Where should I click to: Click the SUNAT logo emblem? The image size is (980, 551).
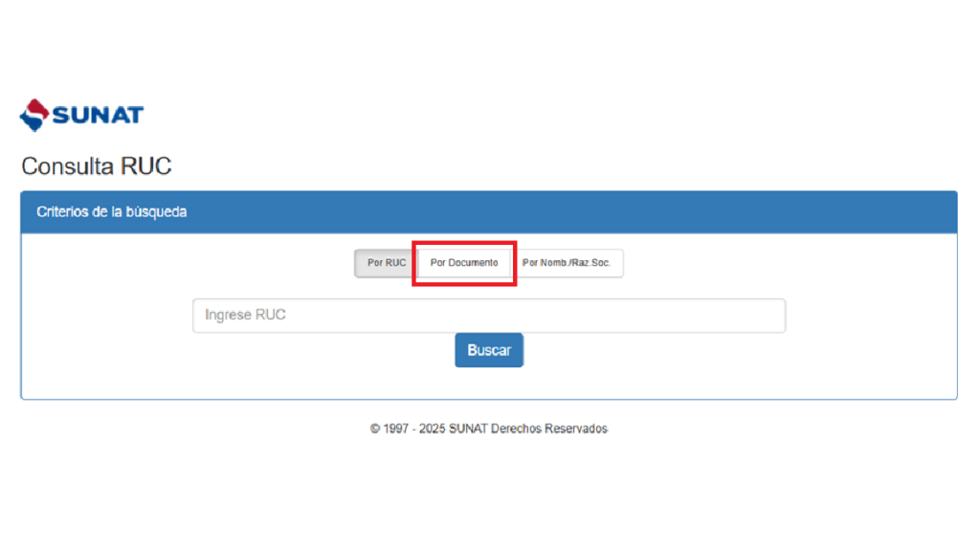tap(34, 116)
